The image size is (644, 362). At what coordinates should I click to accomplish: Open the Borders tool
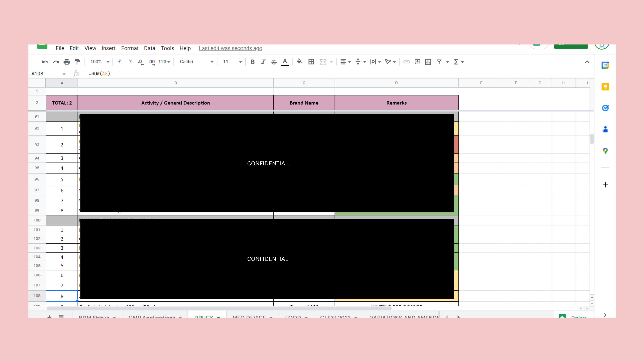(311, 62)
